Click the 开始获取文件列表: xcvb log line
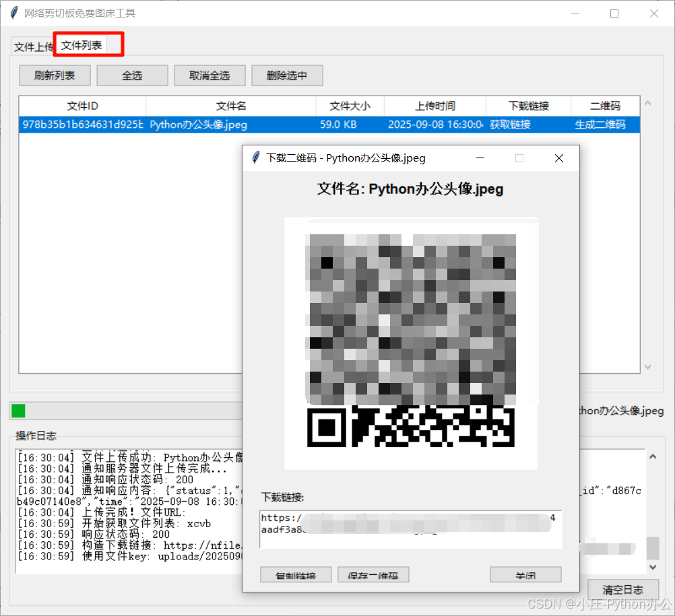Viewport: 675px width, 616px height. click(114, 523)
